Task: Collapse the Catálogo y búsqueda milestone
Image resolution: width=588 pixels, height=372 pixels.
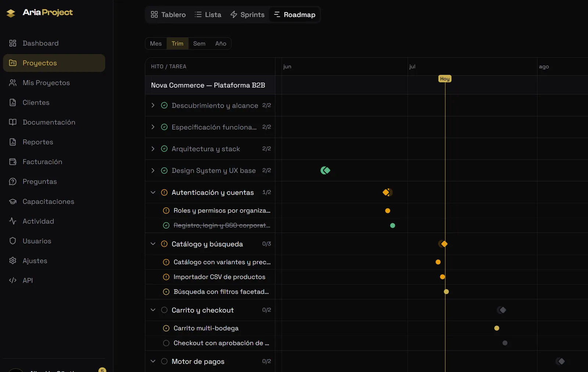Action: click(153, 244)
